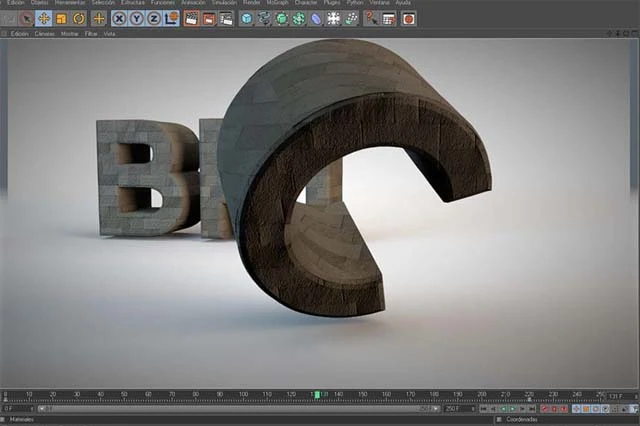Click the green current frame marker on the timeline
This screenshot has width=640, height=426.
(x=317, y=395)
